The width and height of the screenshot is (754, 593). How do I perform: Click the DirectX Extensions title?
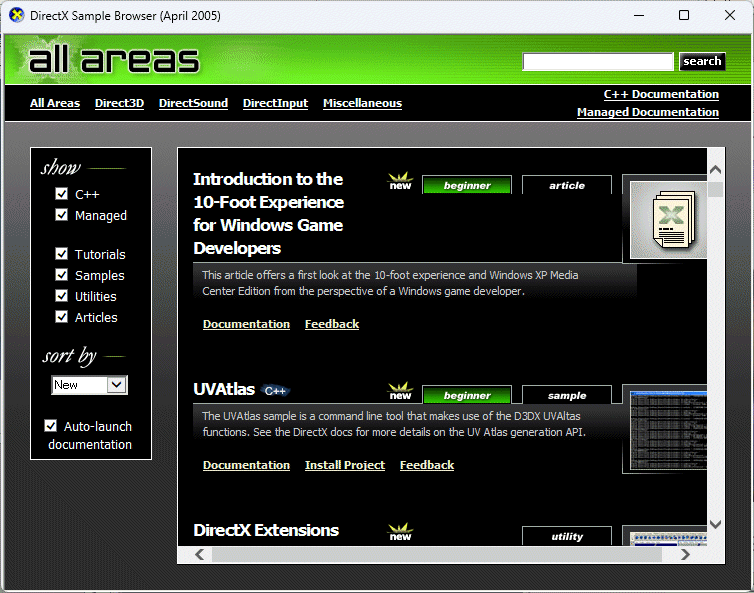point(266,530)
